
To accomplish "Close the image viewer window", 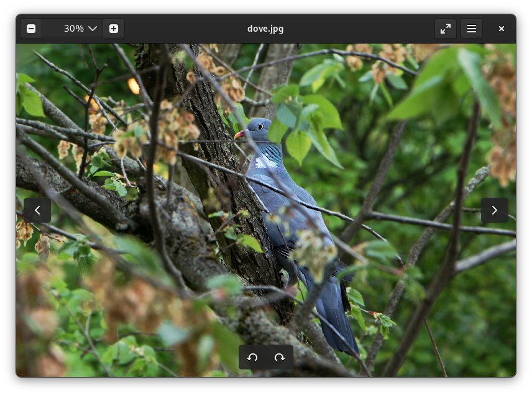I will pyautogui.click(x=502, y=29).
